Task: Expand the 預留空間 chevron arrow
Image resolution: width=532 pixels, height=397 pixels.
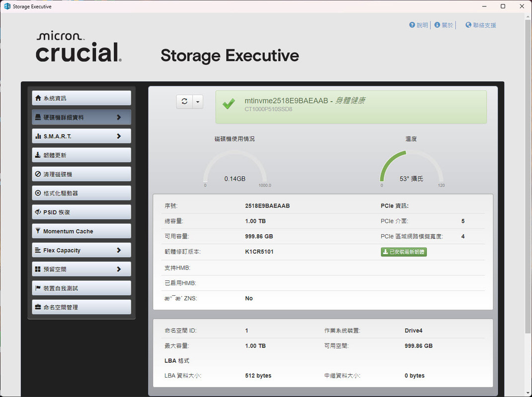Action: point(119,269)
